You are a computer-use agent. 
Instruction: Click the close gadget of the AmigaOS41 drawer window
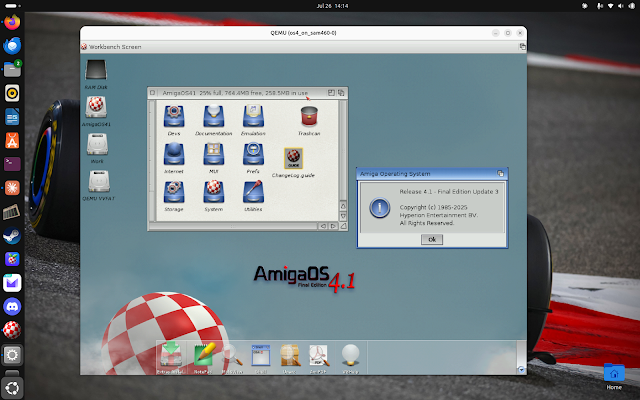(152, 93)
